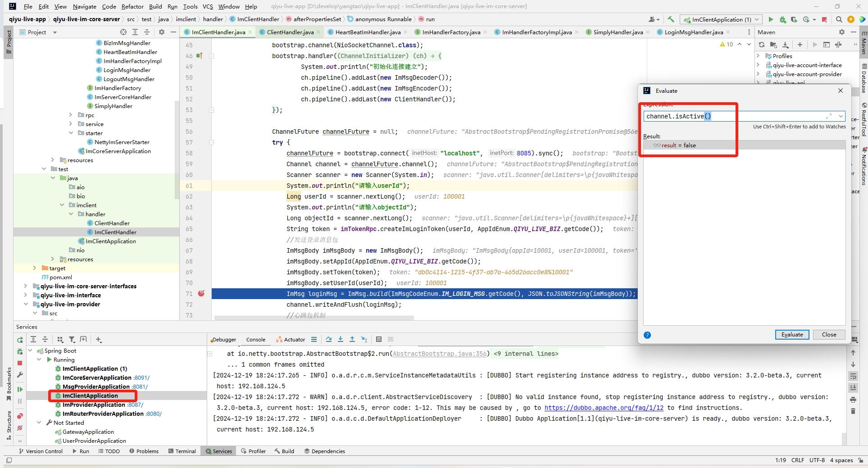Click the red Stop icon in the main toolbar
This screenshot has height=468, width=868.
coord(824,19)
